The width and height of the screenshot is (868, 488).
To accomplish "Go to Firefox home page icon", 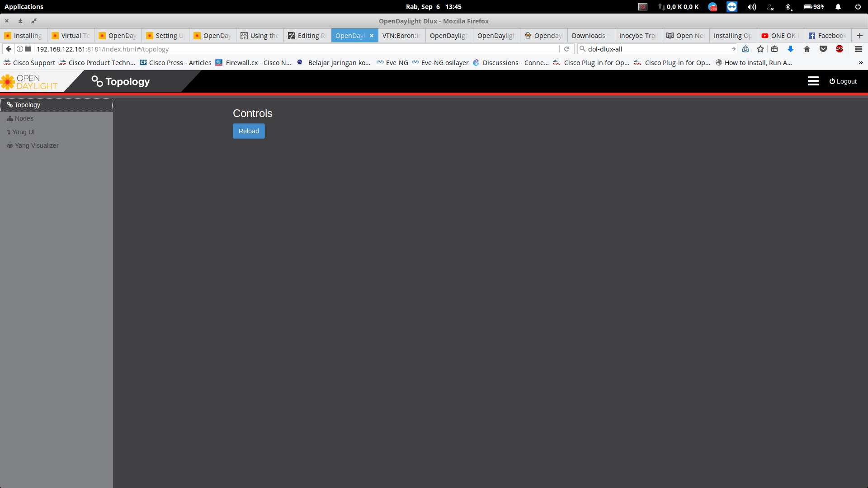I will 807,49.
